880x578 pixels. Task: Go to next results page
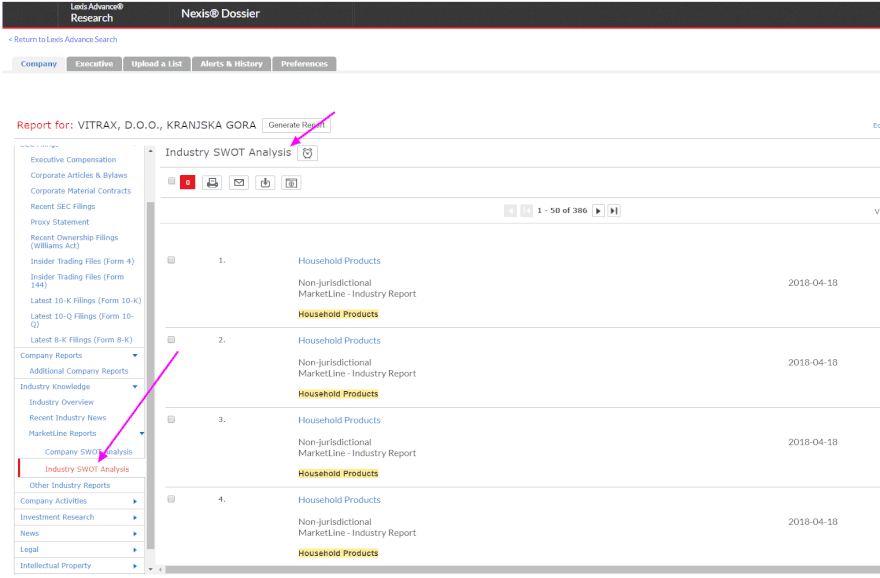coord(598,211)
